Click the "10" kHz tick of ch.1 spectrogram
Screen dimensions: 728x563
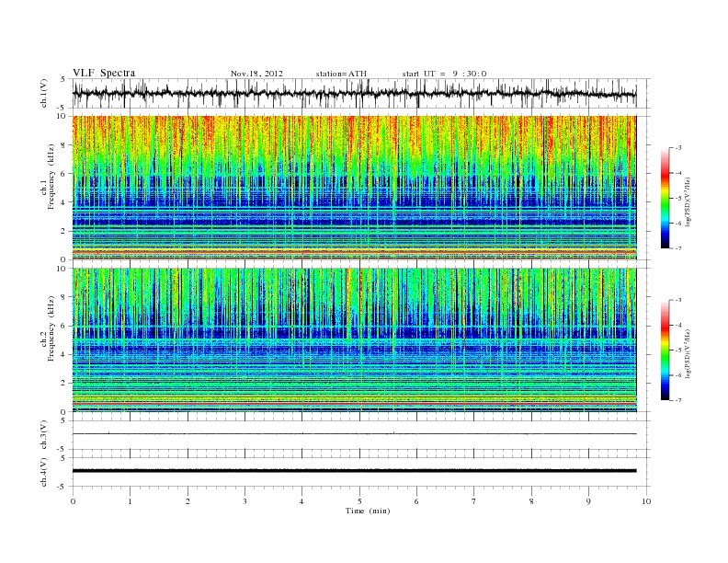click(62, 116)
